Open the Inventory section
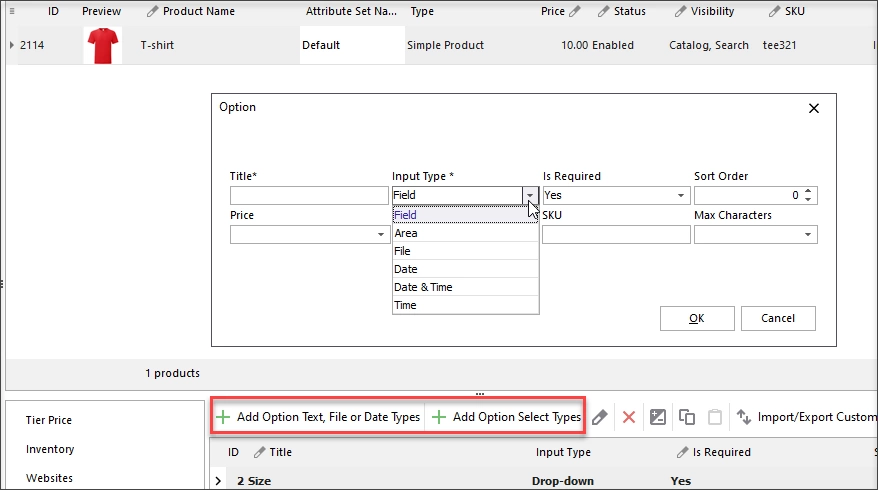Screen dimensions: 878x490 50,449
